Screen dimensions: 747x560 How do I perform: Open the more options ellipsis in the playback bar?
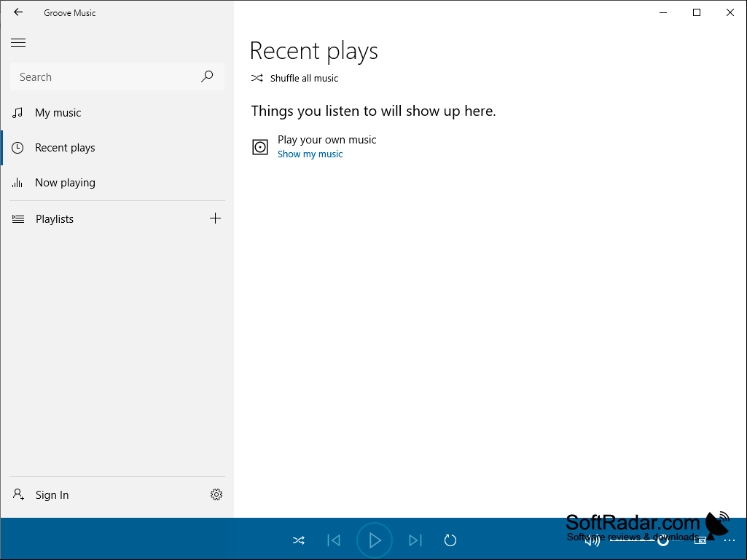730,540
